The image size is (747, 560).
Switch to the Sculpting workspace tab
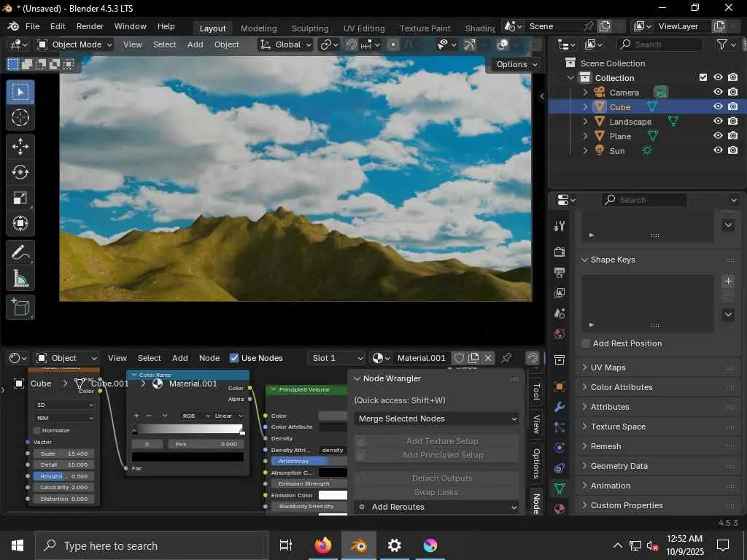[x=309, y=28]
